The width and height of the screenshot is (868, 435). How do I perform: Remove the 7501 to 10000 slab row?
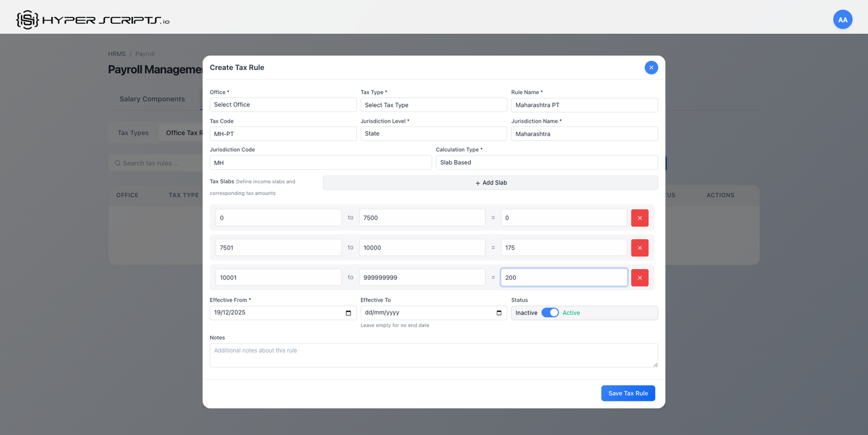pos(640,247)
